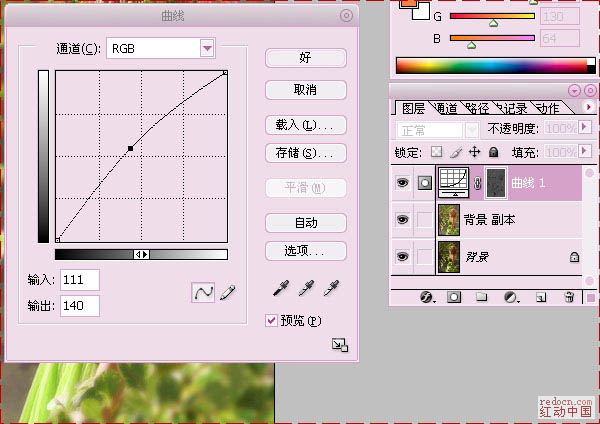Click the lock position move icon
This screenshot has height=424, width=600.
tap(474, 152)
